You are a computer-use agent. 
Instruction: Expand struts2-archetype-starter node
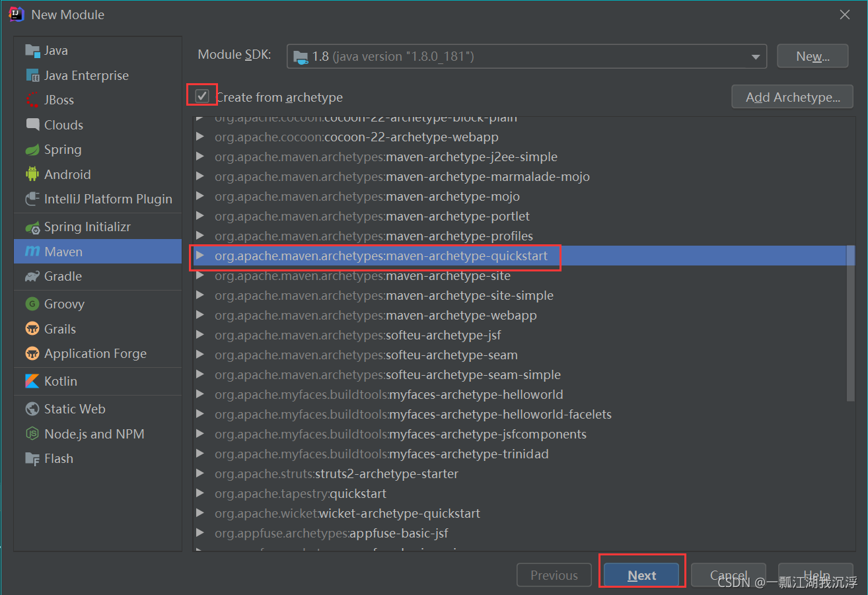tap(200, 474)
